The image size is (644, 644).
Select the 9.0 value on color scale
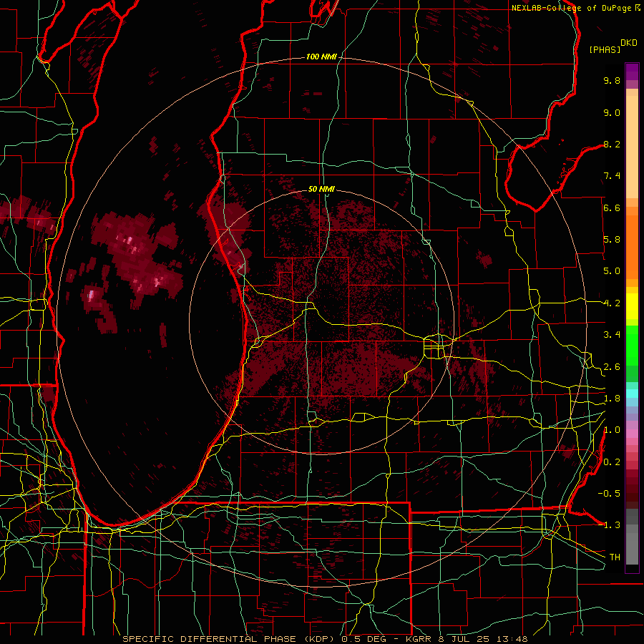(x=612, y=112)
